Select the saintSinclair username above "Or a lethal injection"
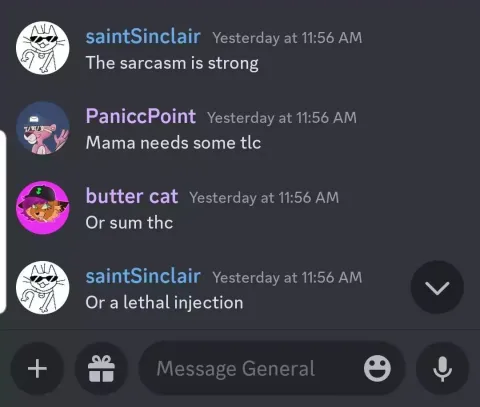 (143, 277)
